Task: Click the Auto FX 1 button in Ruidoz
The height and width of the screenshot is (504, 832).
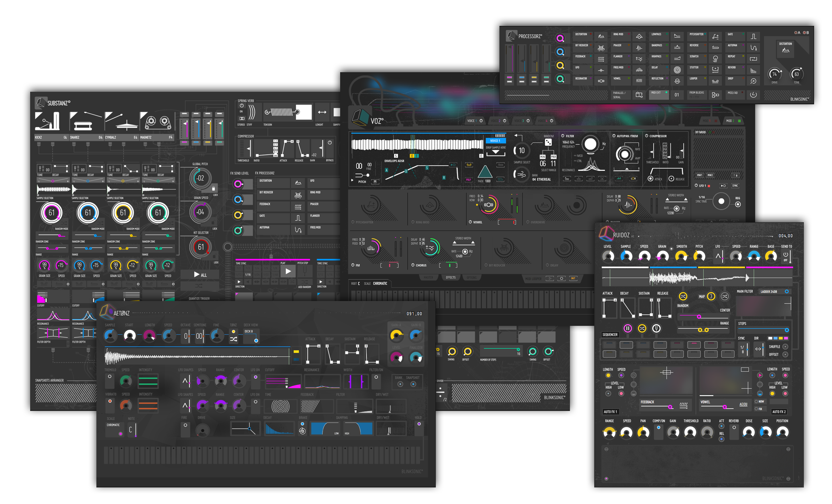Action: [610, 412]
